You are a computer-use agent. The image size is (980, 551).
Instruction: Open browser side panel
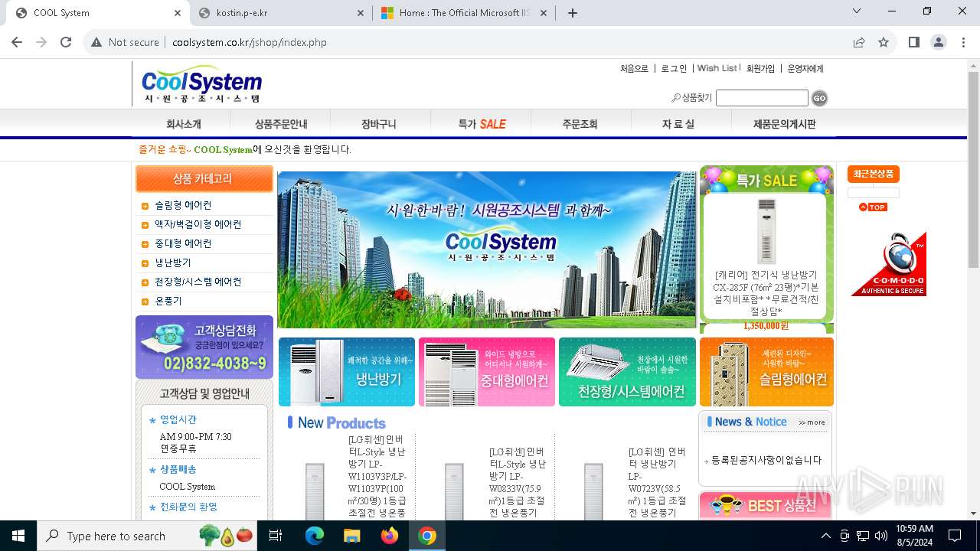(913, 42)
